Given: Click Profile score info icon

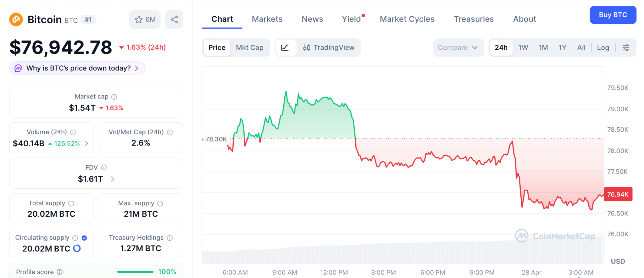Looking at the screenshot, I should (x=60, y=272).
